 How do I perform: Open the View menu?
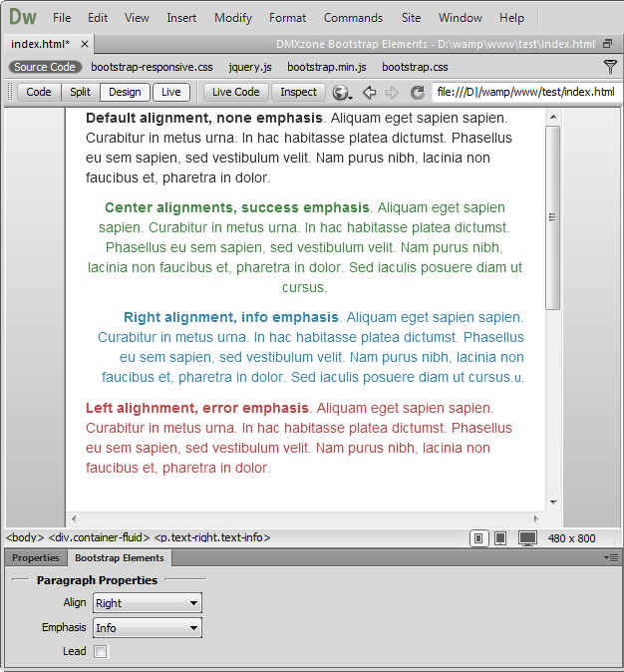pos(137,18)
